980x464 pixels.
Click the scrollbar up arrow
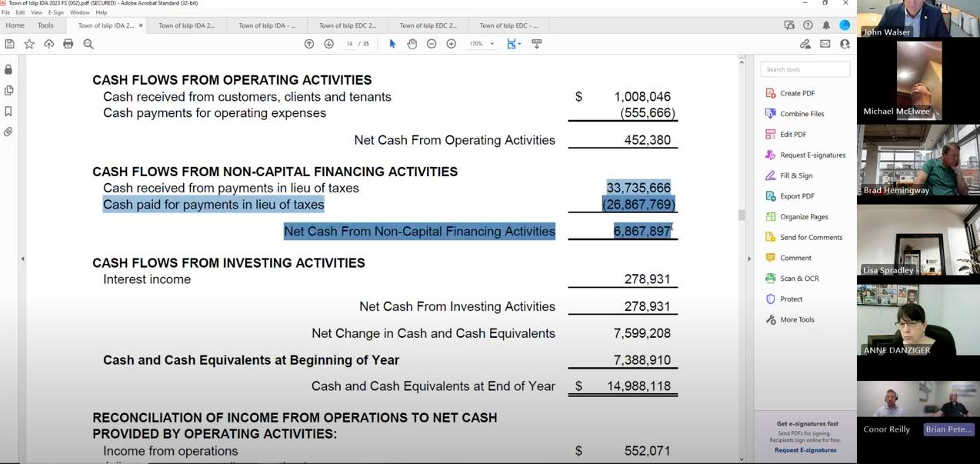742,61
